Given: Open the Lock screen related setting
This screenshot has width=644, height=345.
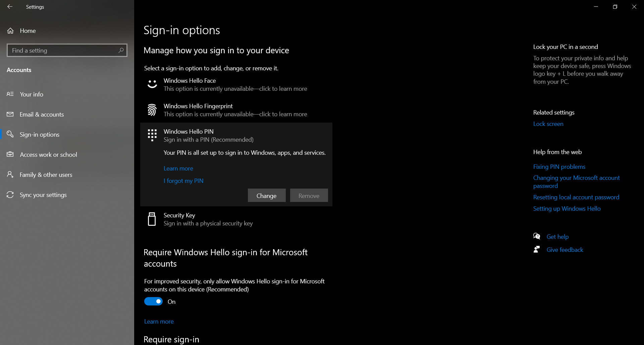Looking at the screenshot, I should click(548, 124).
